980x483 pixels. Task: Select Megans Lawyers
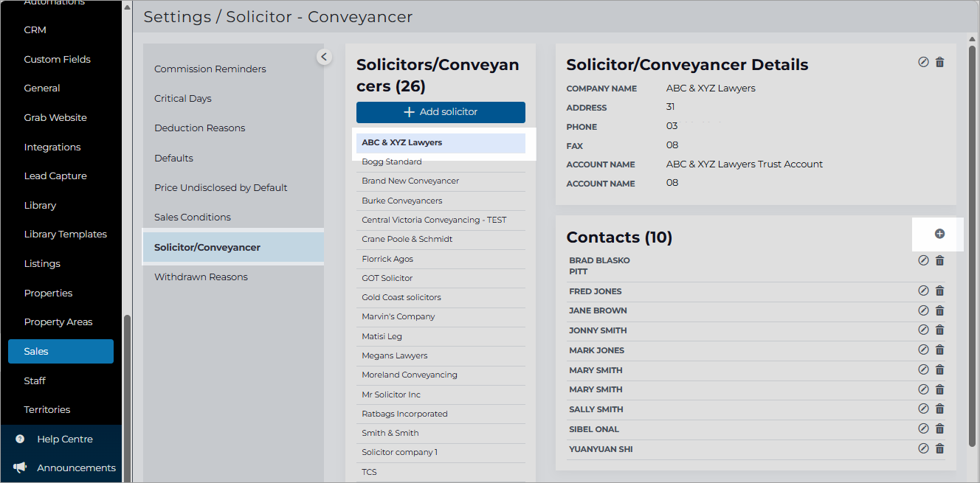(x=441, y=355)
